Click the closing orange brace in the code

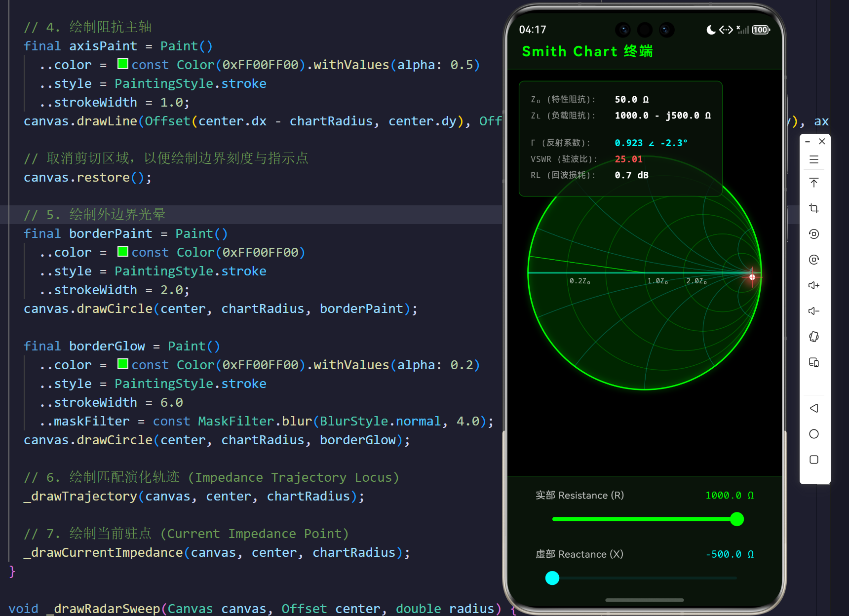tap(12, 571)
